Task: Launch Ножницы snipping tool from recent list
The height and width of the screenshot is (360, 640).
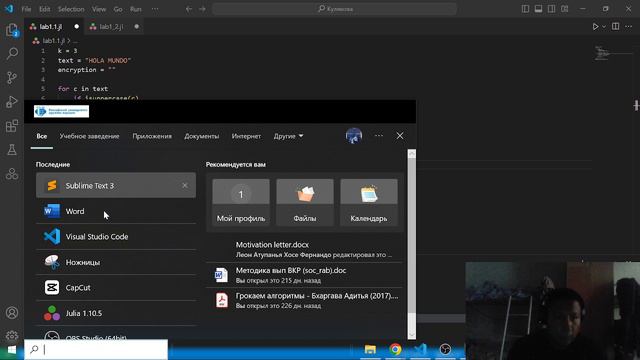Action: (x=116, y=262)
